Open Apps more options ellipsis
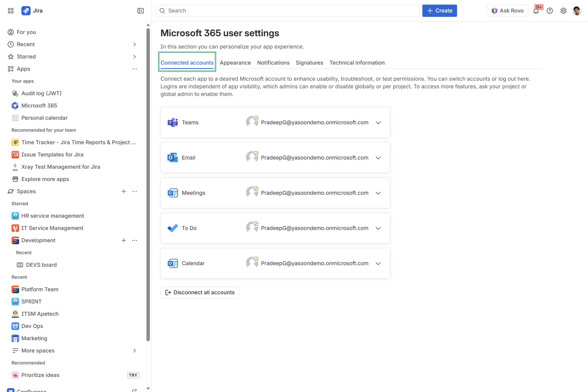The width and height of the screenshot is (588, 392). coord(134,69)
